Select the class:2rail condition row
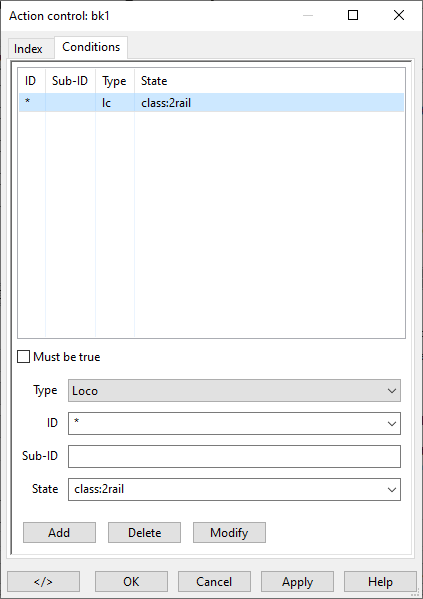The image size is (423, 599). tap(211, 103)
